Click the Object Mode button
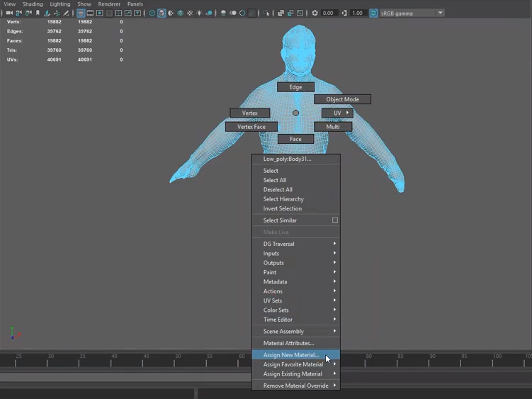Screen dimensions: 532x399 coord(342,100)
